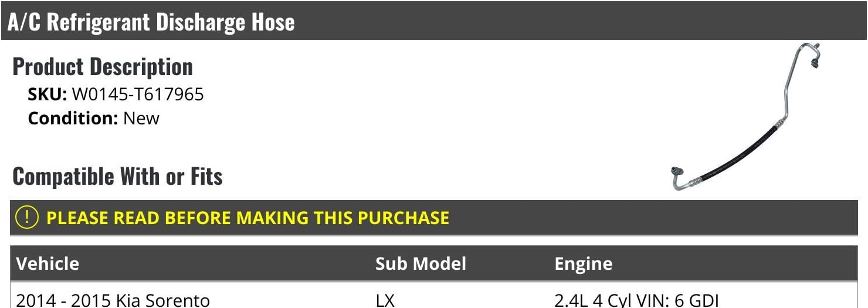The height and width of the screenshot is (308, 868).
Task: Open the Please Read Before Purchase notice
Action: tap(247, 218)
